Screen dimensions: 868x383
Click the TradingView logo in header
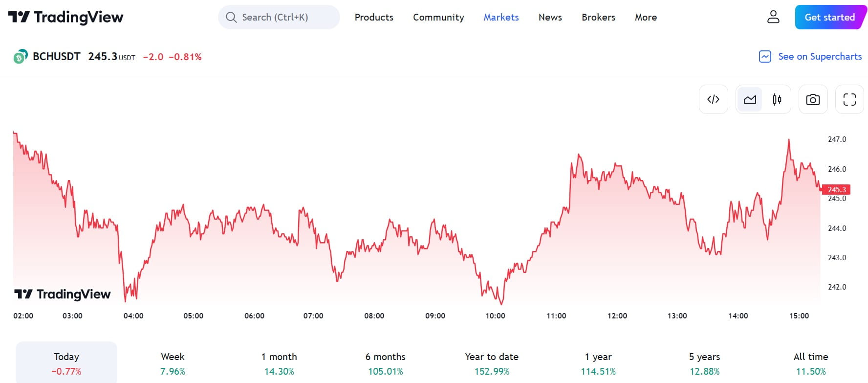coord(65,17)
